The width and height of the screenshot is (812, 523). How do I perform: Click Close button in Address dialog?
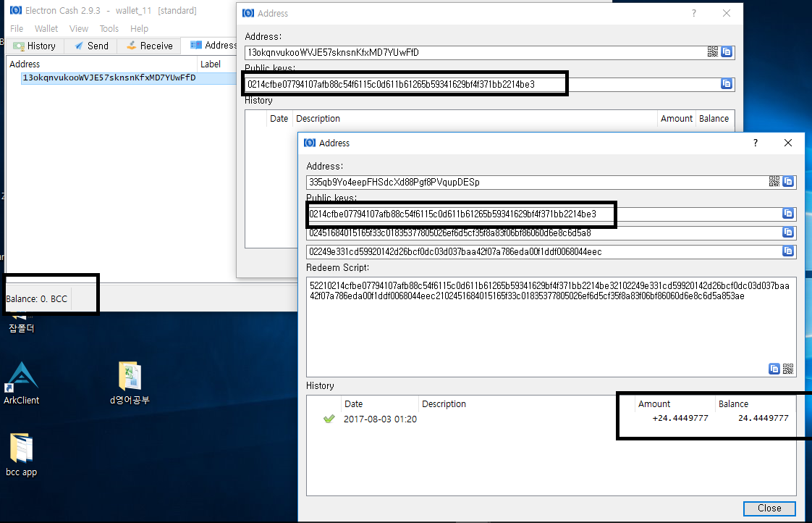[x=769, y=508]
